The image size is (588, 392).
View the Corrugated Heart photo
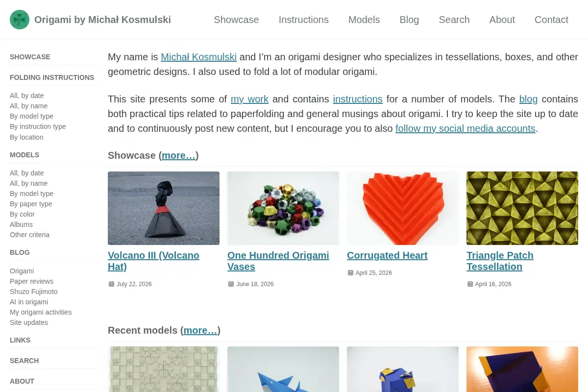pyautogui.click(x=403, y=208)
